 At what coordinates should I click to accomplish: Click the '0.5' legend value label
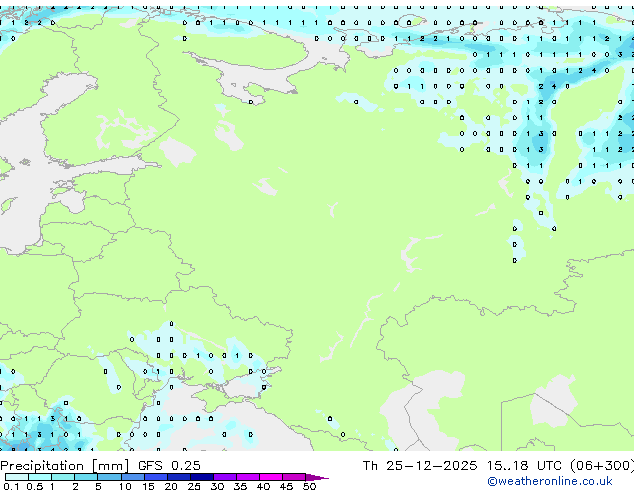[34, 486]
